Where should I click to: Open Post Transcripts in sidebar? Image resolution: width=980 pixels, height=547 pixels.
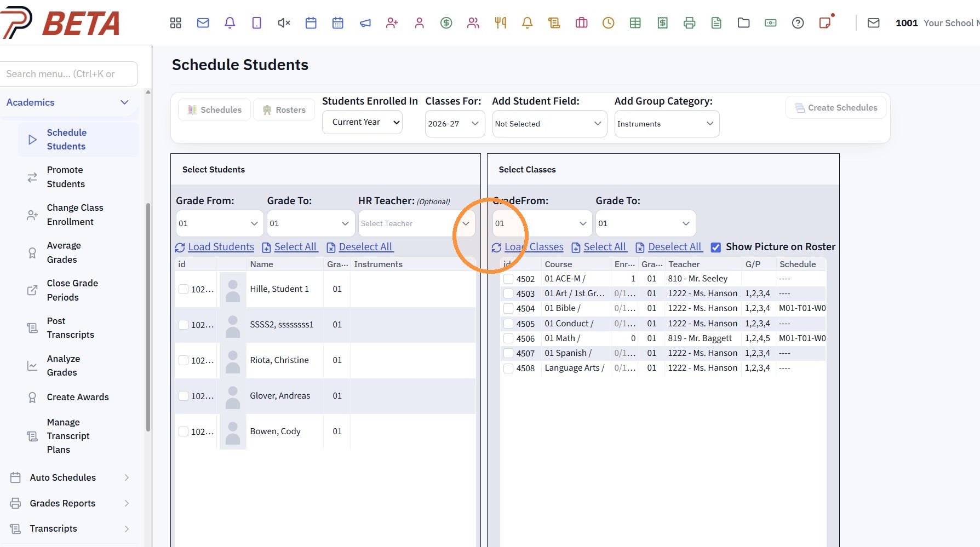78,328
